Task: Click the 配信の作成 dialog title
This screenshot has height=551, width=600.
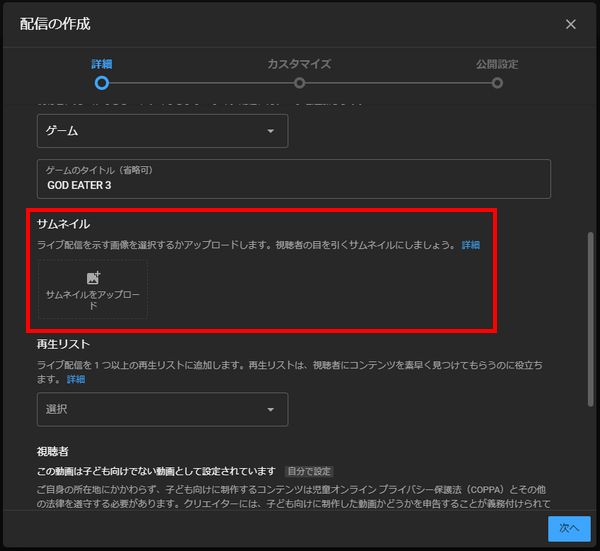Action: (x=55, y=24)
